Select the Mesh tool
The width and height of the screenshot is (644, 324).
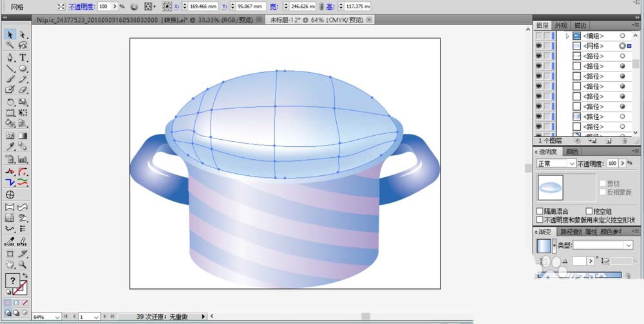10,136
